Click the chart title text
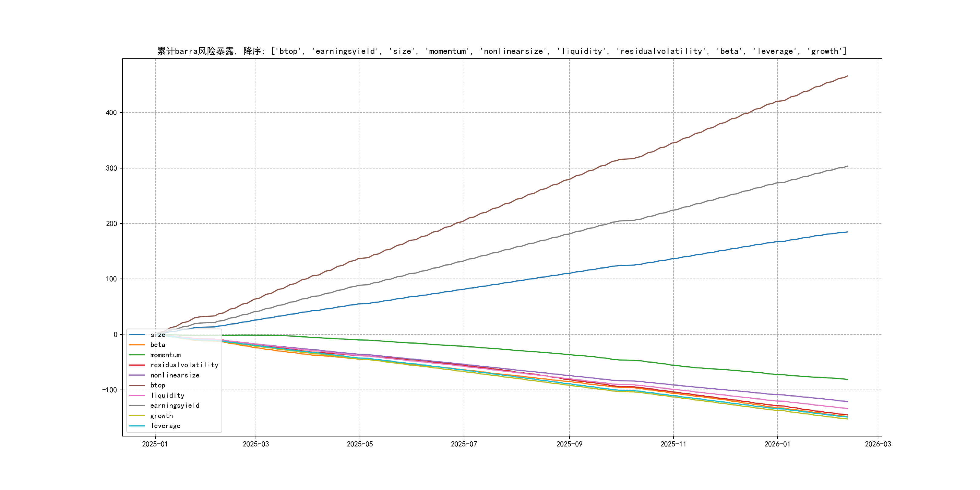The width and height of the screenshot is (980, 490). click(502, 51)
